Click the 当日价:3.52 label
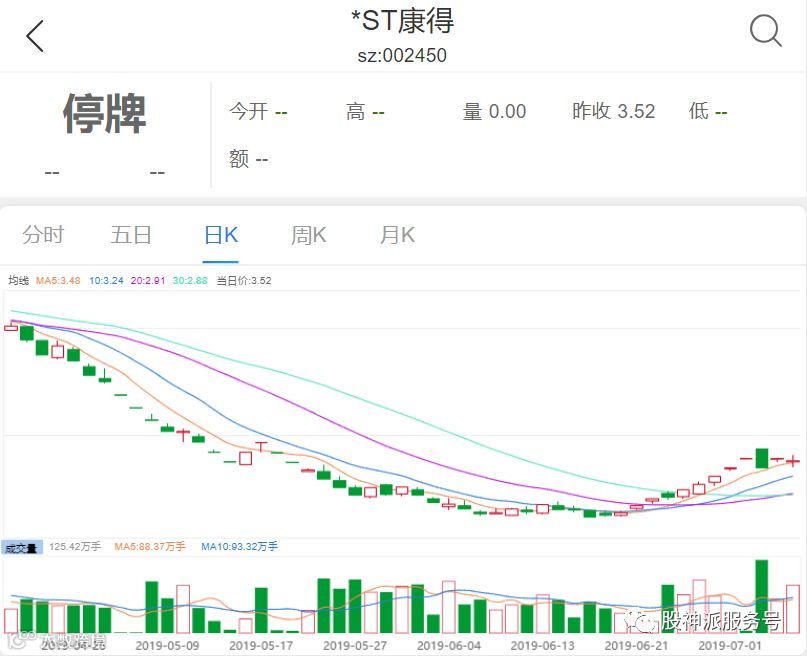 tap(243, 280)
